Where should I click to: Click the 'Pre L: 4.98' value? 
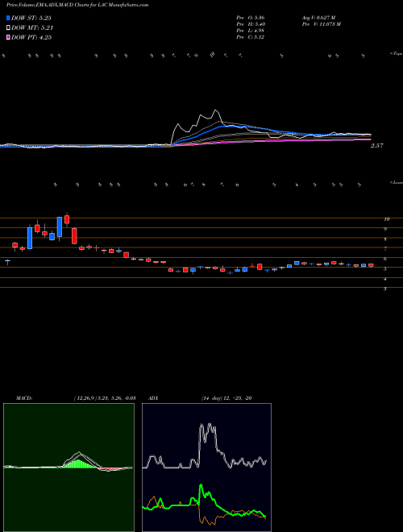(x=251, y=31)
